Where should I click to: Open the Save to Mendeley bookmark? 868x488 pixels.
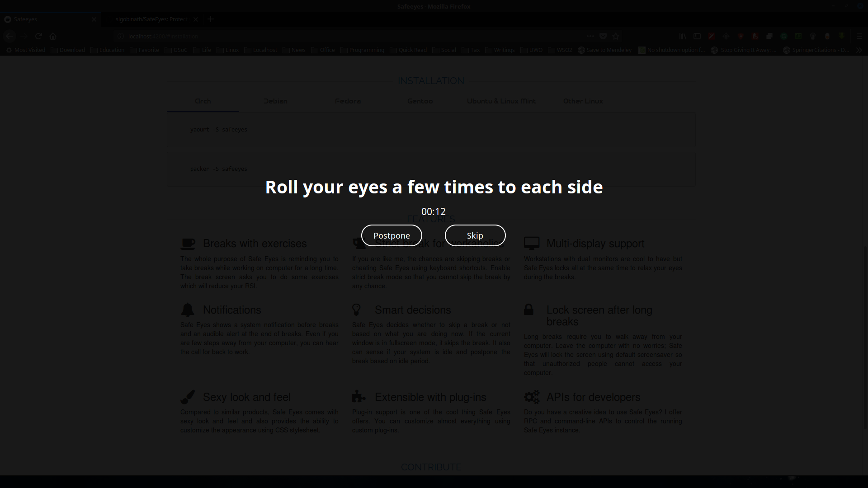[605, 50]
